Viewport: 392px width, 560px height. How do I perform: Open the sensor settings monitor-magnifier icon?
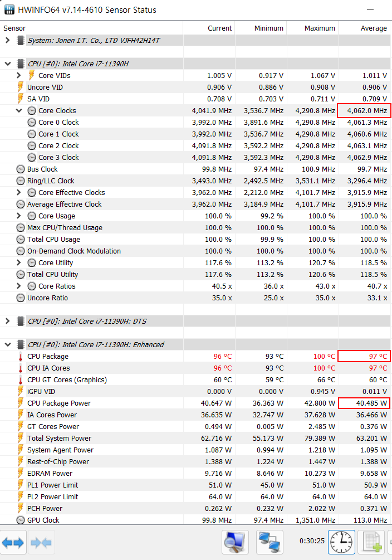click(x=235, y=542)
